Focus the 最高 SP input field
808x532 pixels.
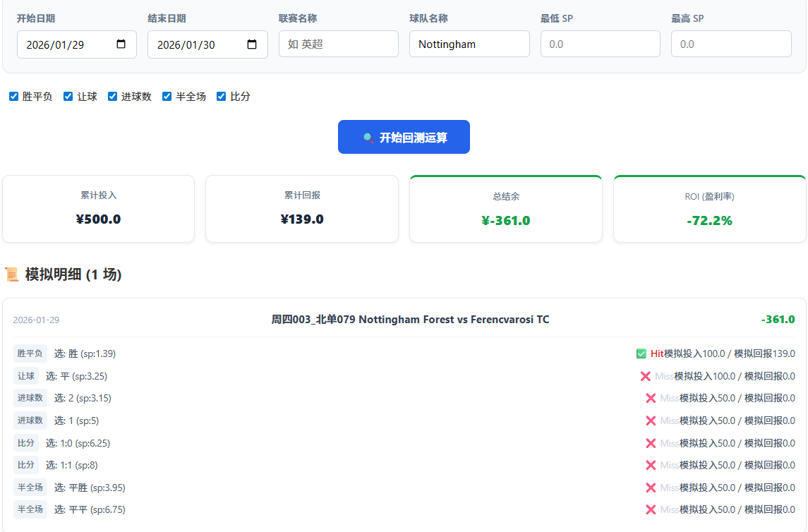730,44
